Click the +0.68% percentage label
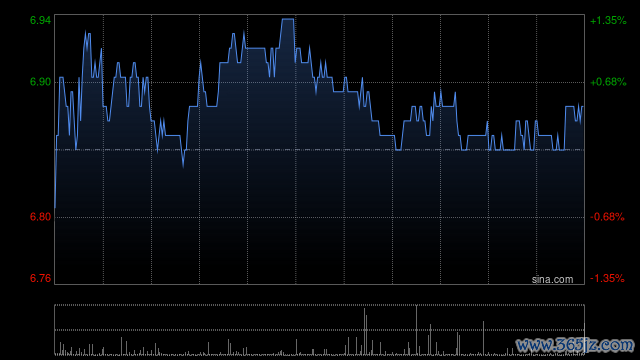Viewport: 640px width, 360px height. point(608,82)
